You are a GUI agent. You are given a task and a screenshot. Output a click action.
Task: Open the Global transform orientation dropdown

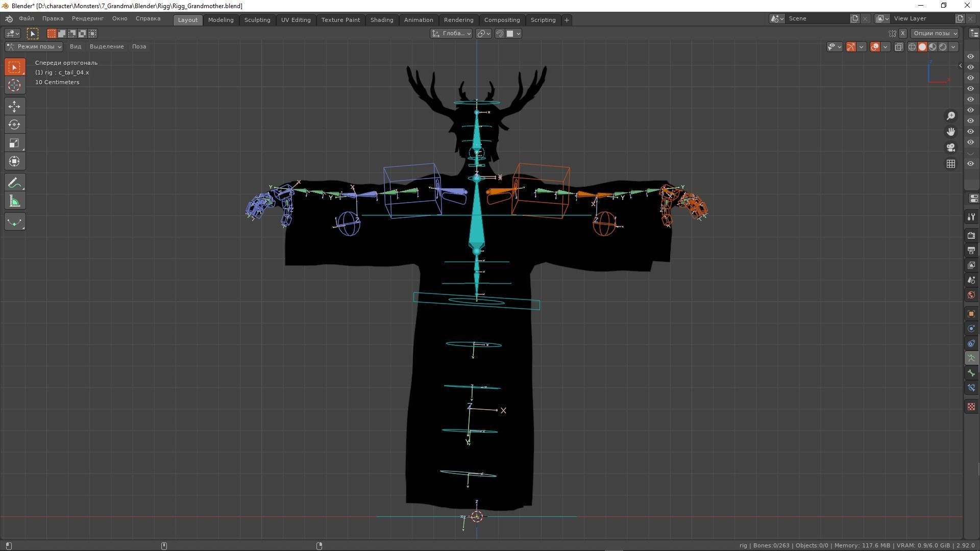pos(451,33)
